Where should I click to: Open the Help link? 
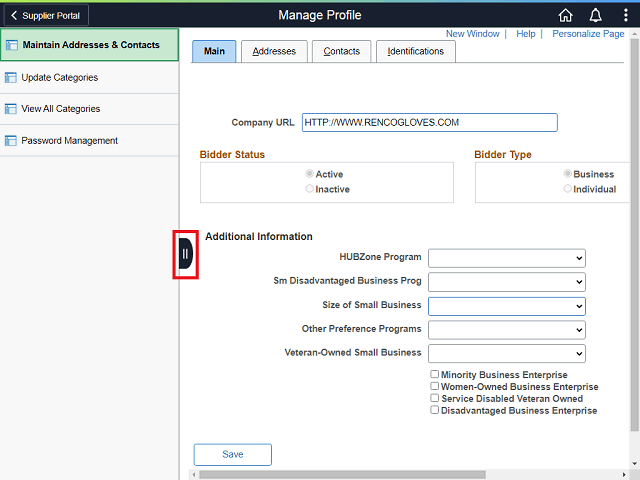click(x=526, y=34)
